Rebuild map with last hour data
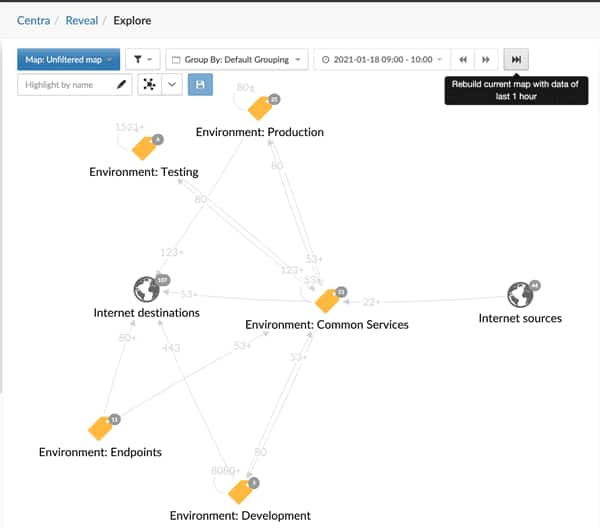 (516, 60)
